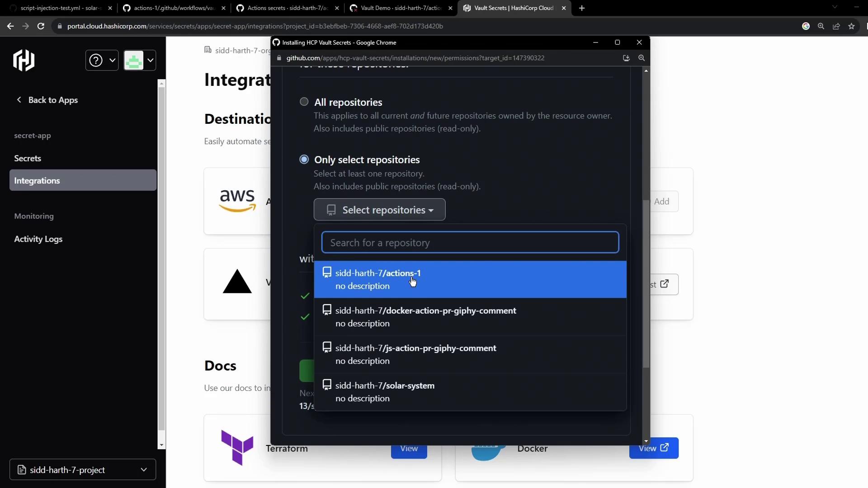Open the sidd-harth-7-project selector dropdown
The width and height of the screenshot is (868, 488).
(83, 469)
